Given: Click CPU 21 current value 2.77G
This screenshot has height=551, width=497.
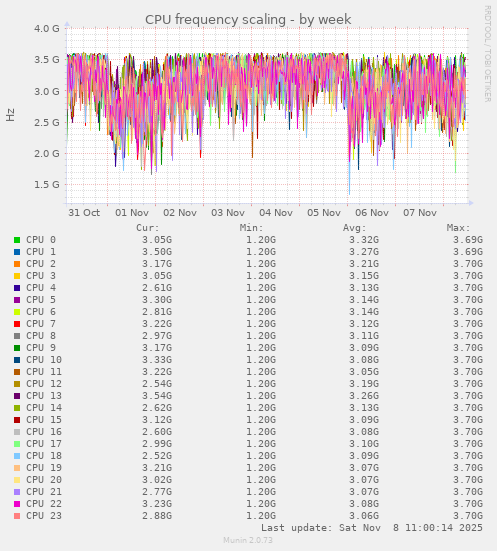Looking at the screenshot, I should tap(157, 492).
